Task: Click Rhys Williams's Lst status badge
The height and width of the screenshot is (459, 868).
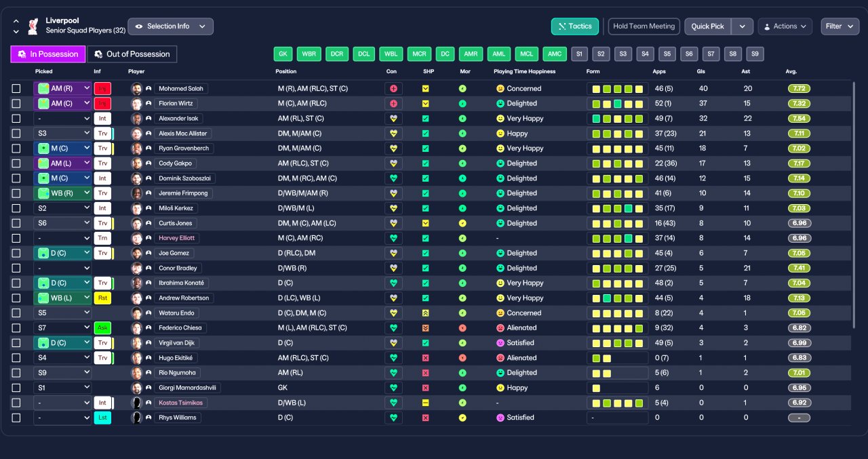Action: point(102,417)
